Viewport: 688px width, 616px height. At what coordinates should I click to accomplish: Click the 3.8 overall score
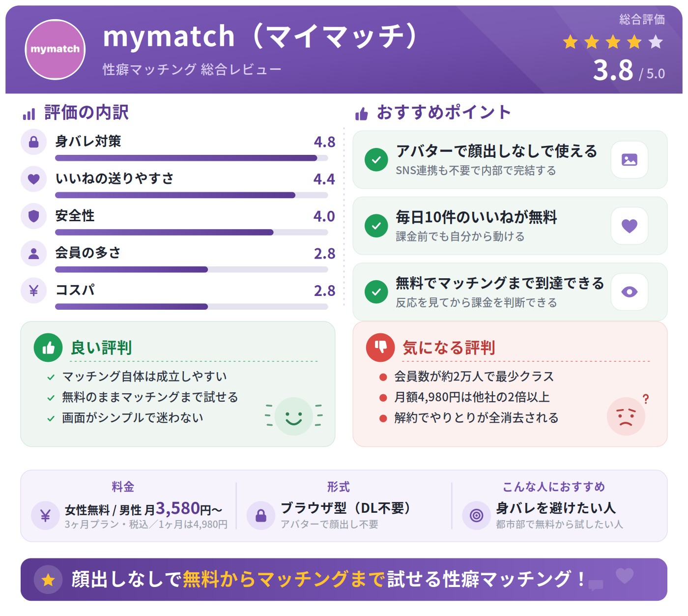click(613, 70)
